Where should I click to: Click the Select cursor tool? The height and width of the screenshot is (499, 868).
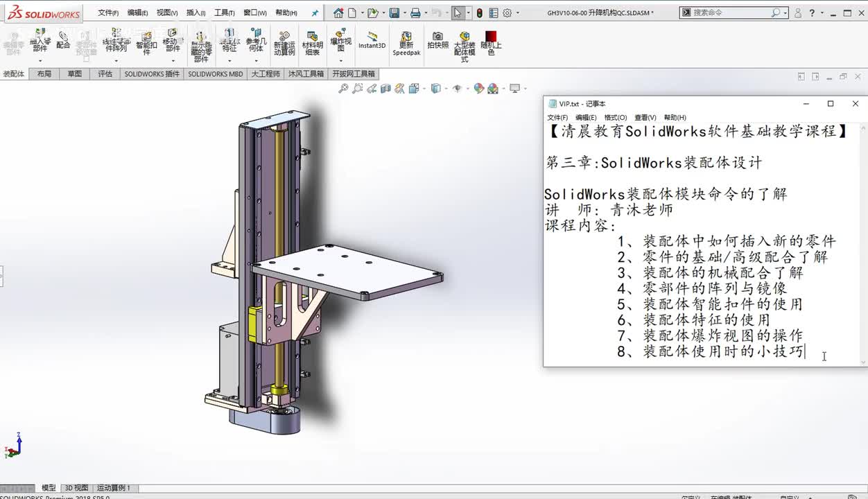click(x=457, y=12)
